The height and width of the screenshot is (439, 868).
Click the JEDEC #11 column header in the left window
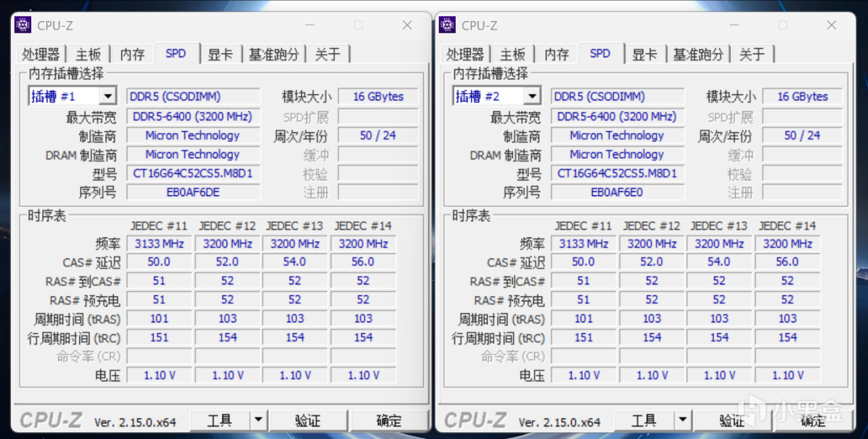coord(159,225)
